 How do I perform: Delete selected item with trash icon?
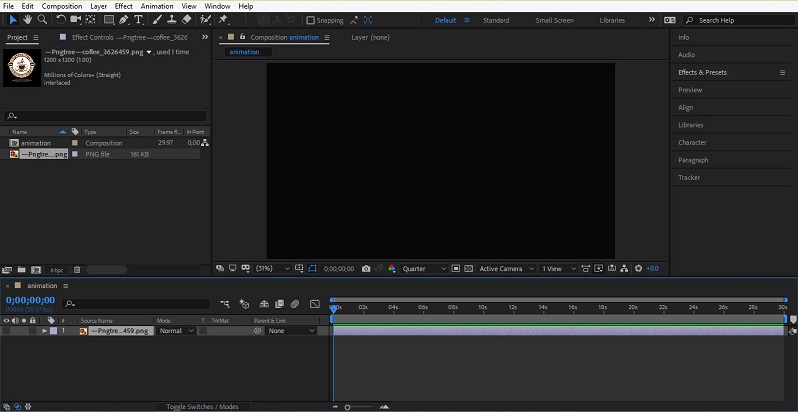tap(77, 269)
